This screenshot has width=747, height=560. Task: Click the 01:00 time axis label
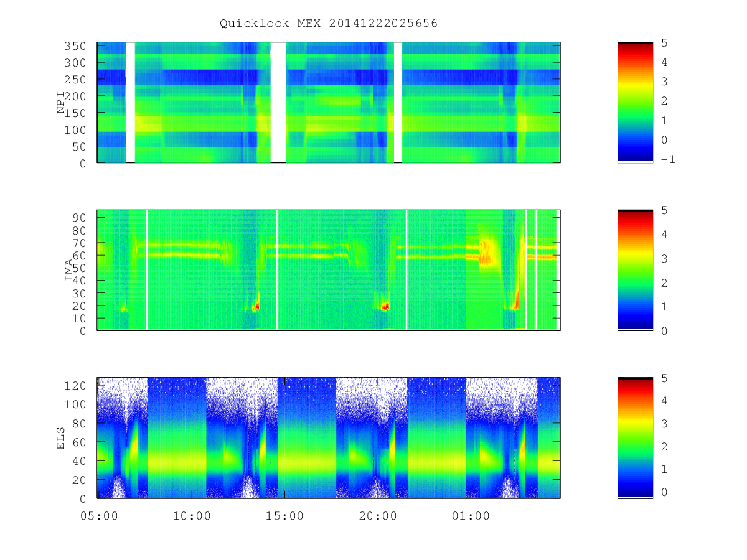470,516
